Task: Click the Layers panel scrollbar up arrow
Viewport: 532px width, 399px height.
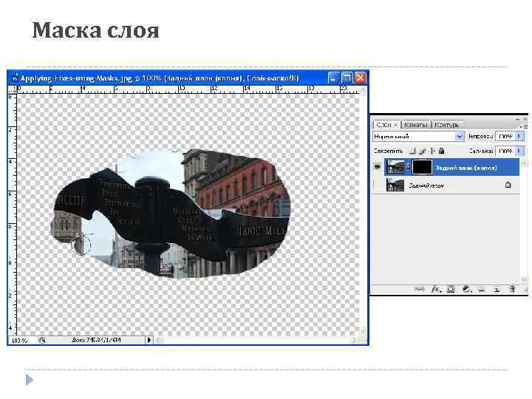Action: click(523, 162)
